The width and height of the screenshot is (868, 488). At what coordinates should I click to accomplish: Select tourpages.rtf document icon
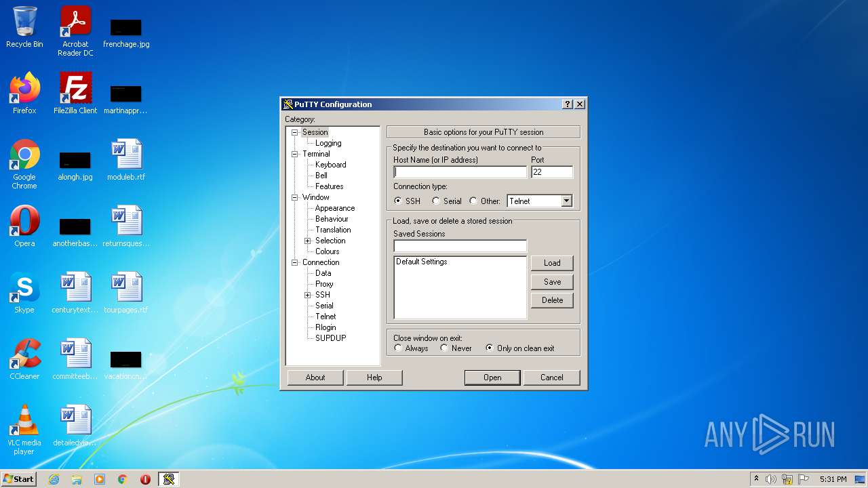tap(126, 293)
